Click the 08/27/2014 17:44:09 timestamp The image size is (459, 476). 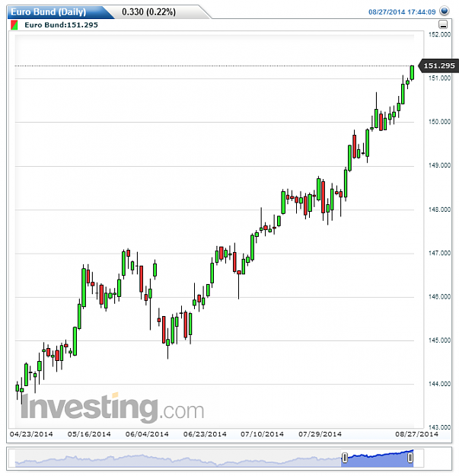click(x=402, y=12)
